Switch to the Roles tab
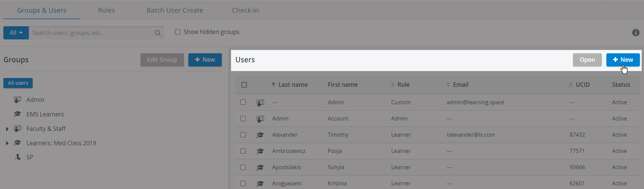This screenshot has height=189, width=644. click(106, 10)
